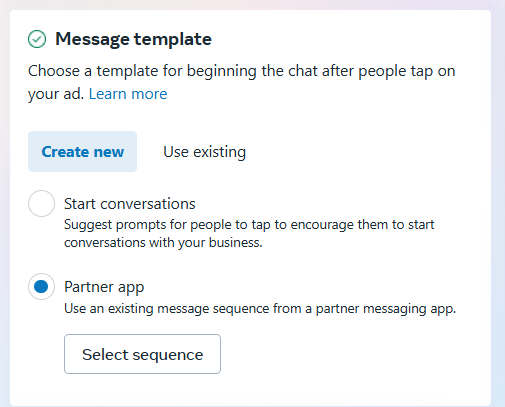Click the green checkmark status icon

[x=37, y=39]
